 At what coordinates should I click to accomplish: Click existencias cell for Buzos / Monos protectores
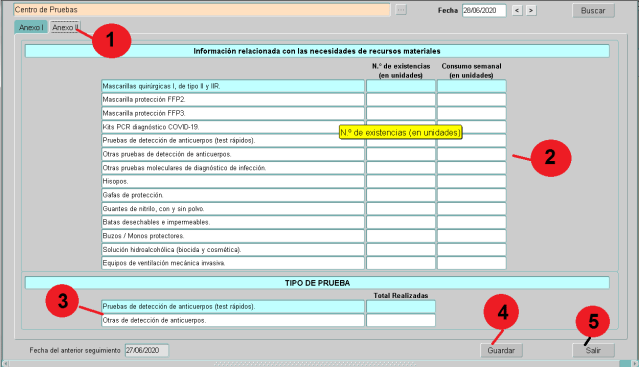pos(401,236)
